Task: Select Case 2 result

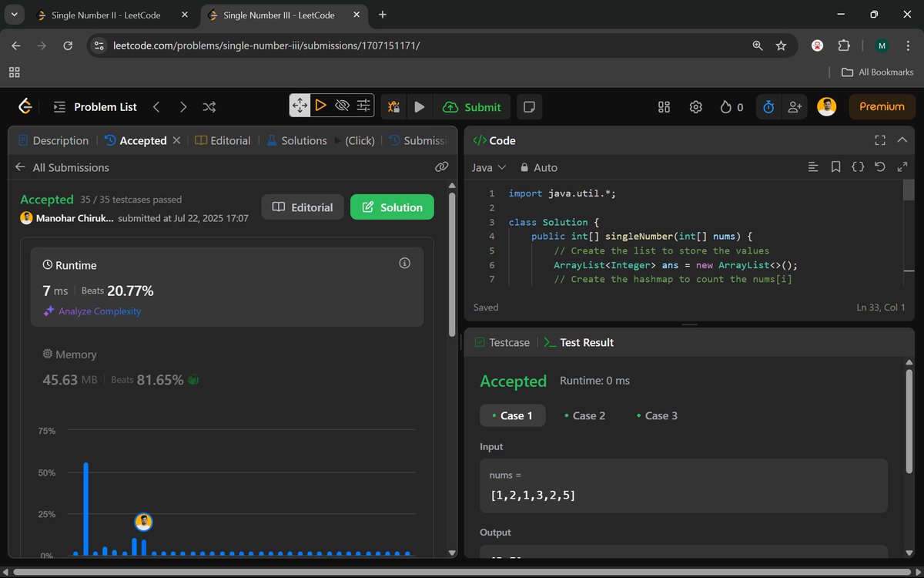Action: click(584, 415)
